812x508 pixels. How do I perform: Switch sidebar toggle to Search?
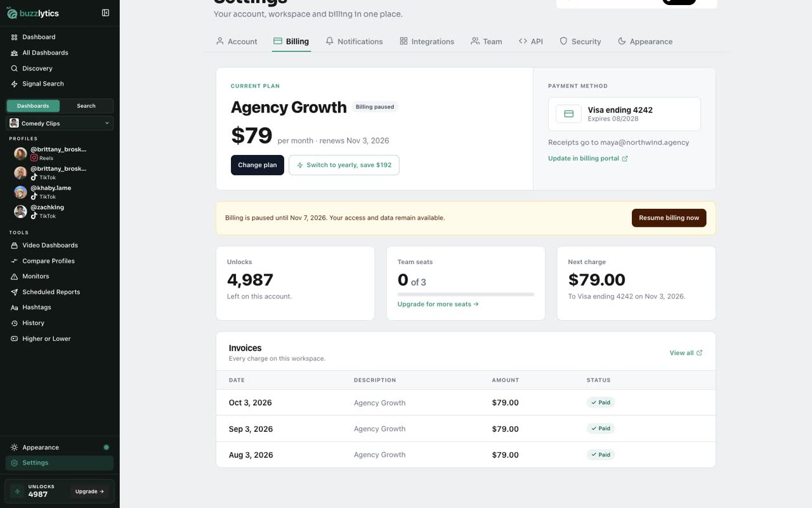pyautogui.click(x=86, y=106)
